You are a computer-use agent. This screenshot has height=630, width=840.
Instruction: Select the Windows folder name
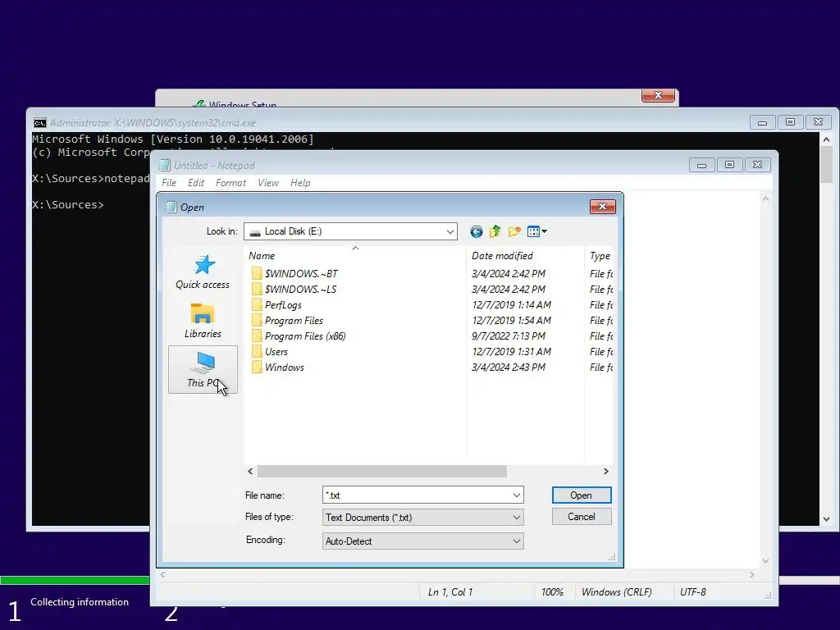(285, 367)
